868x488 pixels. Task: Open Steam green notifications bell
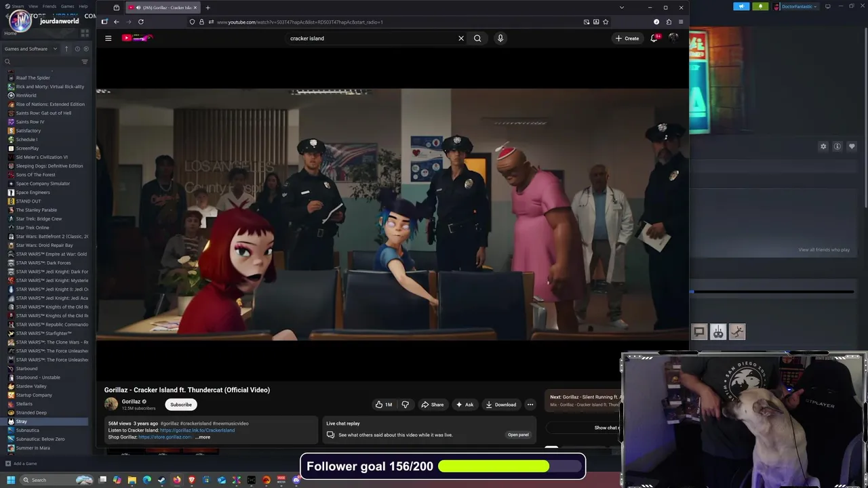click(x=760, y=6)
